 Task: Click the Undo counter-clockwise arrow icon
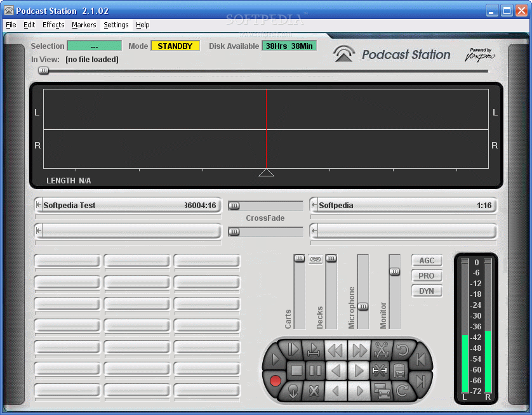(402, 350)
